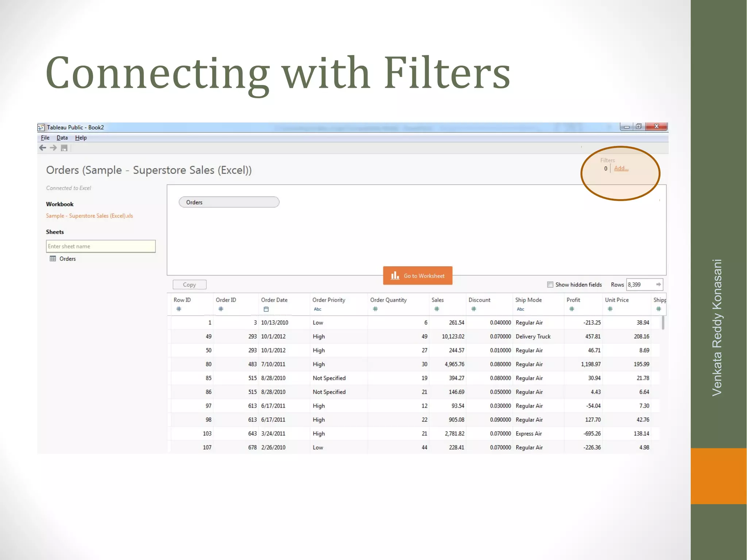This screenshot has height=560, width=747.
Task: Click the Order Date cell 2/26/2010
Action: pos(273,447)
